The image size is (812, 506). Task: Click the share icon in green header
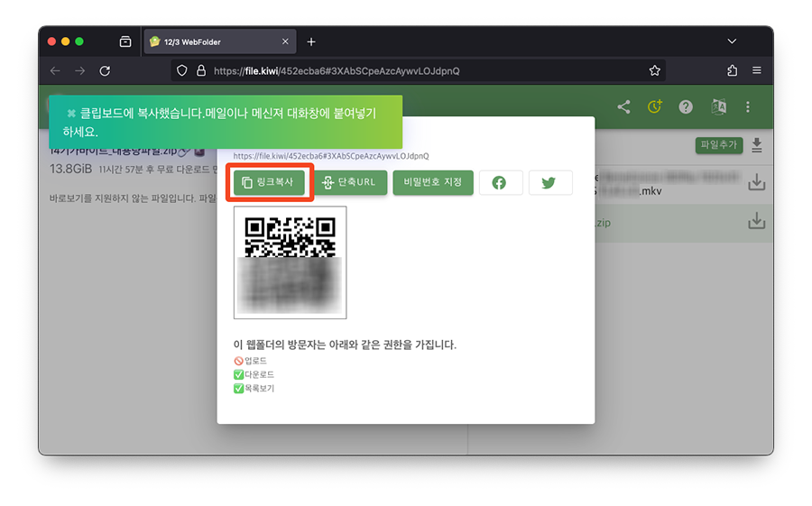point(623,107)
